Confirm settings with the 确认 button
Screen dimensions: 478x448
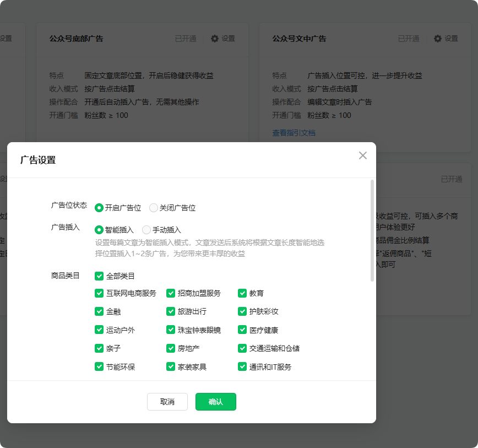(x=215, y=402)
